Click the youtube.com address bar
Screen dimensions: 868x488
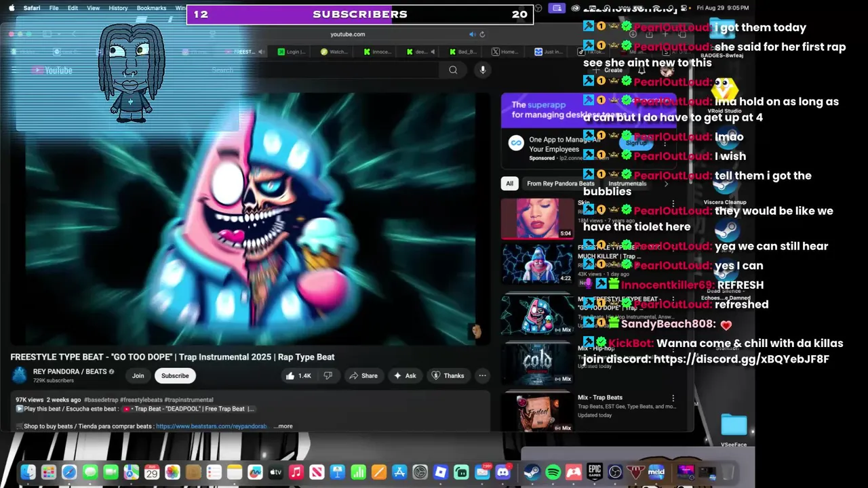coord(347,34)
